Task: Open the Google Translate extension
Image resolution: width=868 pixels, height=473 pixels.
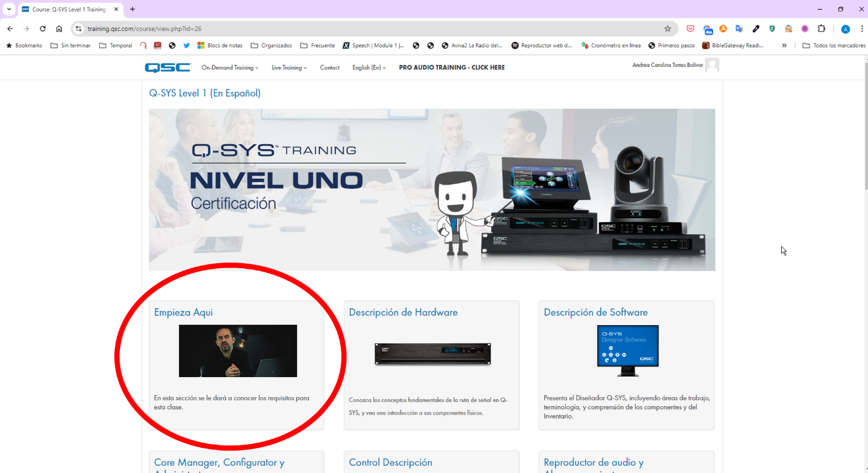Action: [x=739, y=28]
